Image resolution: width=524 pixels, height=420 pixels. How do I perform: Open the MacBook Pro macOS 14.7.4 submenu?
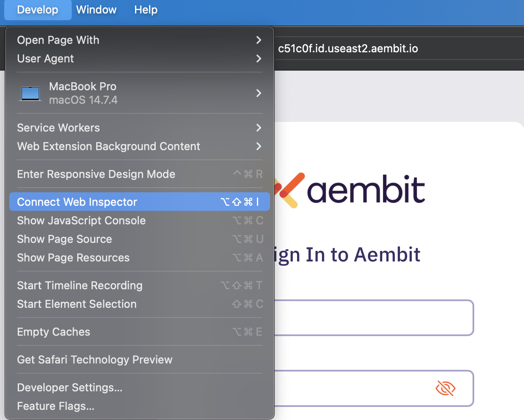139,93
